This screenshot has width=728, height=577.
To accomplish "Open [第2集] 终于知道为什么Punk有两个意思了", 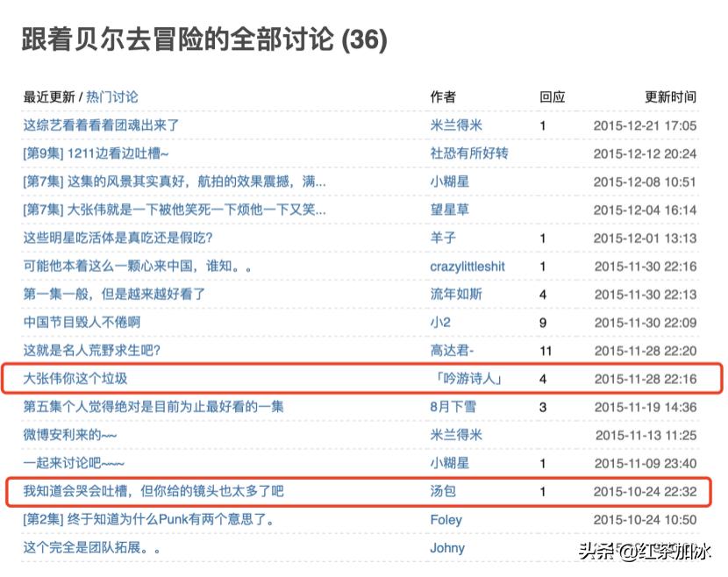I will pos(132,520).
